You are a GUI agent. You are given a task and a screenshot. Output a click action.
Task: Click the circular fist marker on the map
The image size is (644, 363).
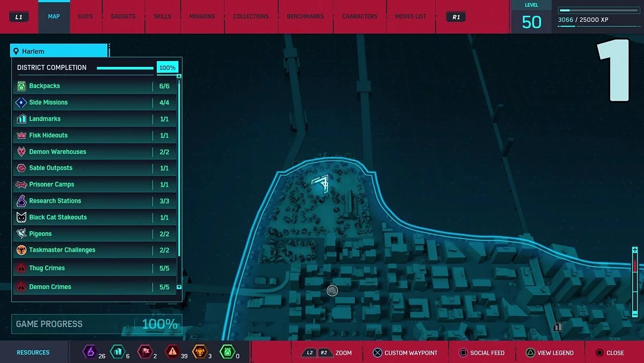332,291
